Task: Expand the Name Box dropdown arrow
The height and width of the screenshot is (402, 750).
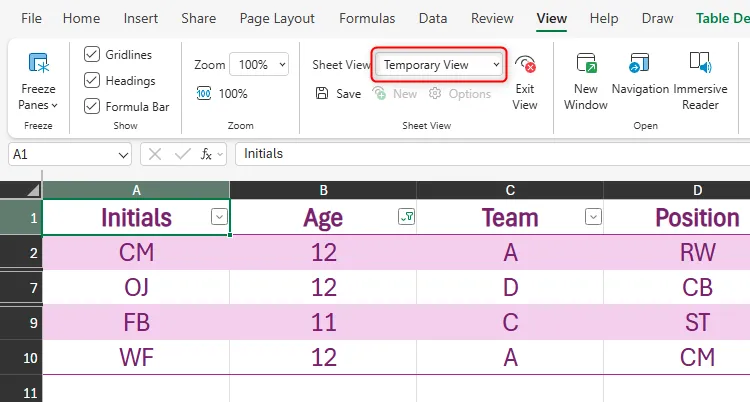Action: 123,155
